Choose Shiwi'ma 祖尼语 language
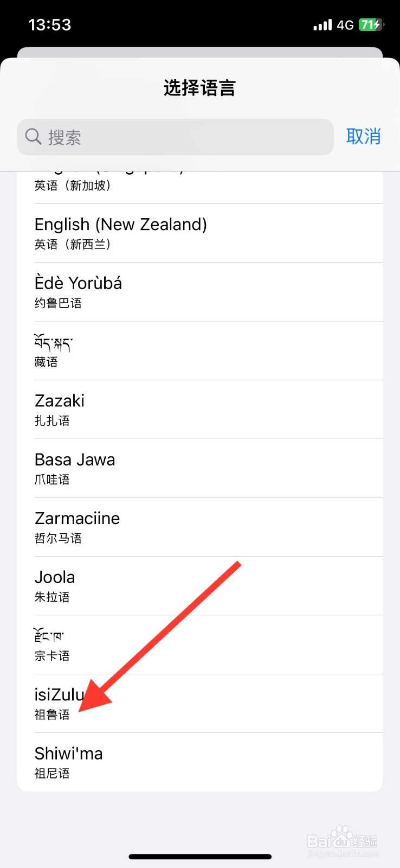Screen dimensions: 400x868 click(199, 762)
